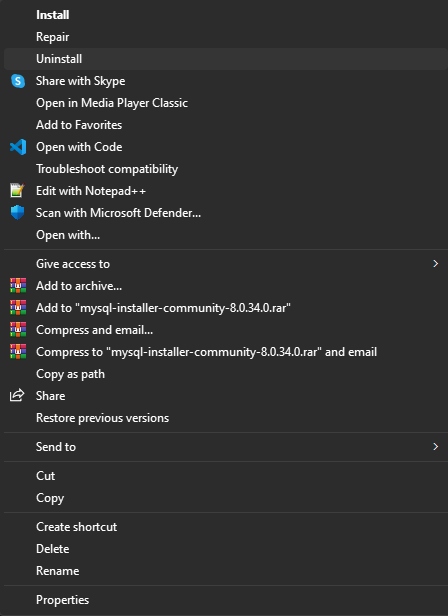Expand the Send to submenu arrow

(435, 447)
